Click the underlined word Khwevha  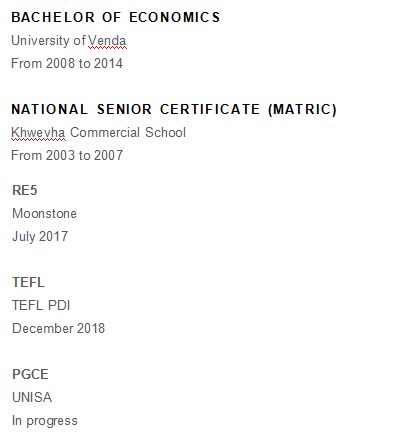(x=38, y=133)
